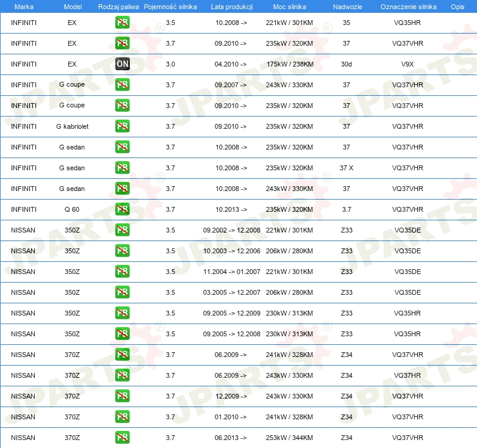Click petrol icon in G sedan 243kW row

[123, 189]
